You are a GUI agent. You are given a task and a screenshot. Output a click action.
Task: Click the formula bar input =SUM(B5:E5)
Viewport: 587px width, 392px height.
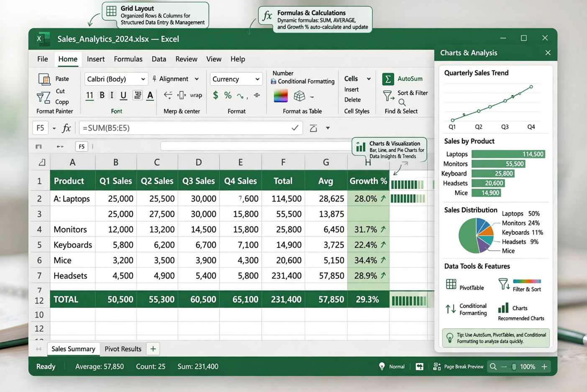[191, 128]
